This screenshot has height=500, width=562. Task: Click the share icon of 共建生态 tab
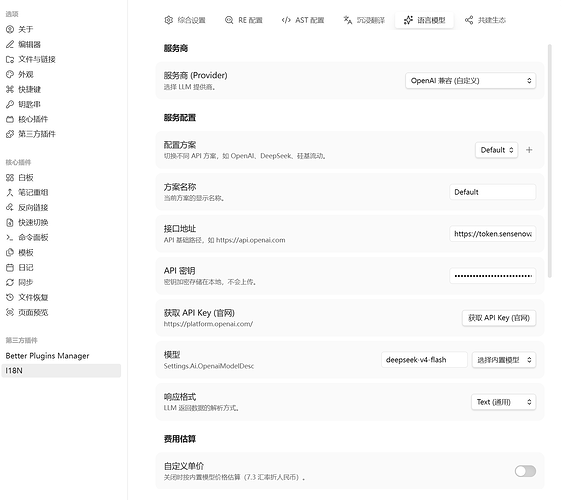(469, 20)
